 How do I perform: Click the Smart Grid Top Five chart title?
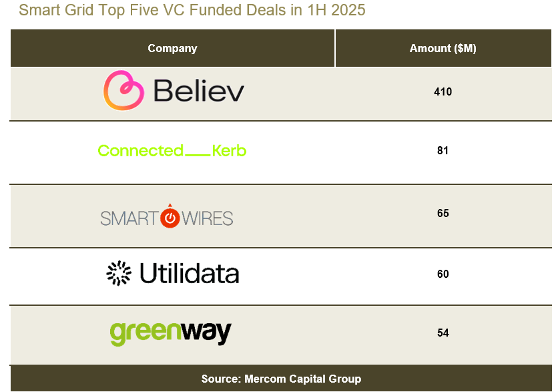[192, 10]
